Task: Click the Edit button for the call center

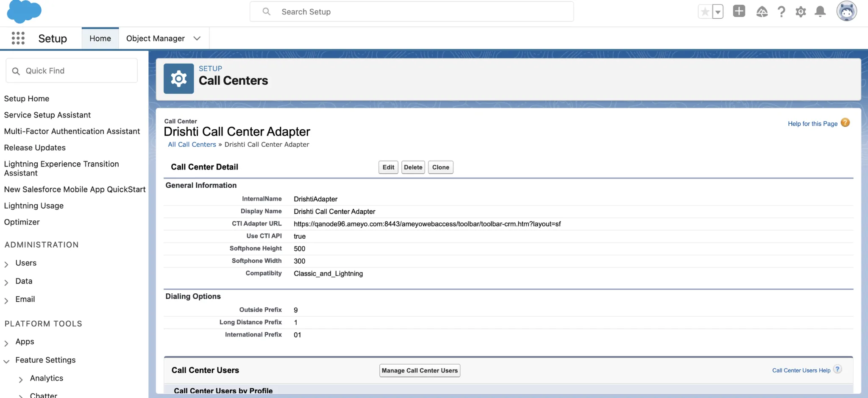Action: click(x=388, y=167)
